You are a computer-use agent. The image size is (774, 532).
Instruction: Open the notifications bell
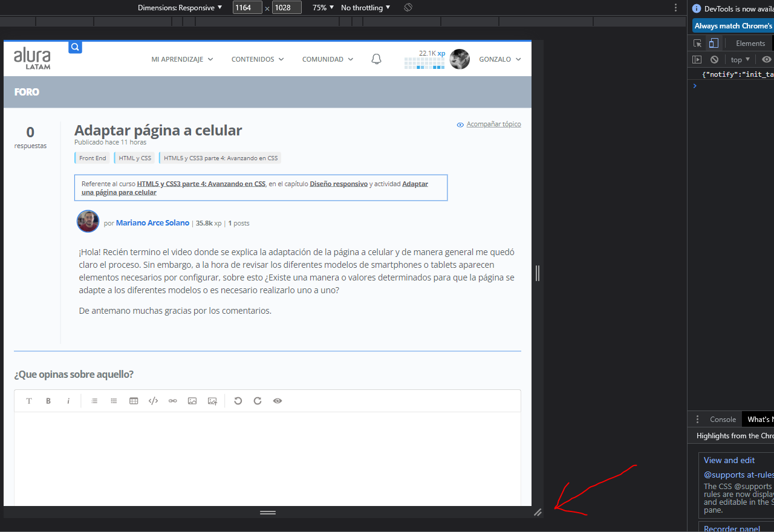[376, 59]
